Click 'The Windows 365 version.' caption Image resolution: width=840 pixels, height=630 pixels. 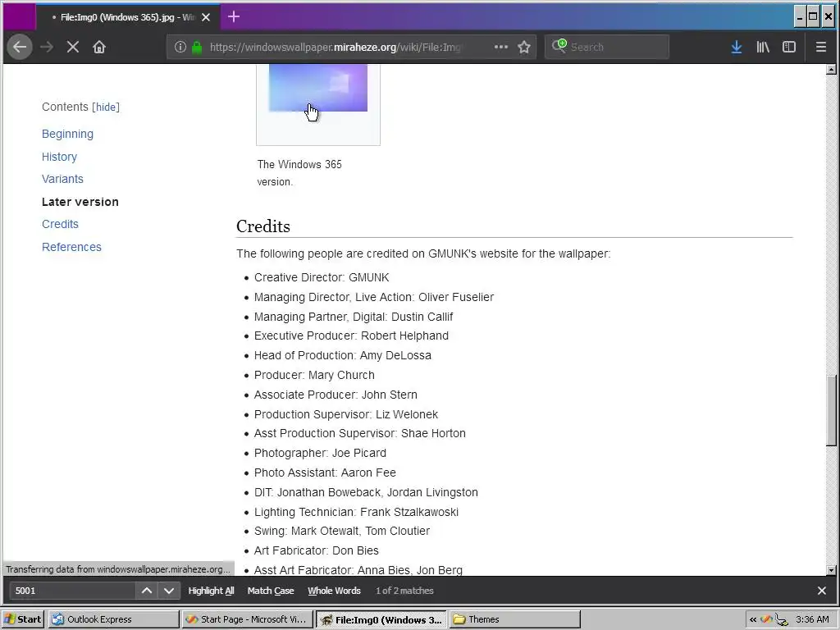coord(299,173)
